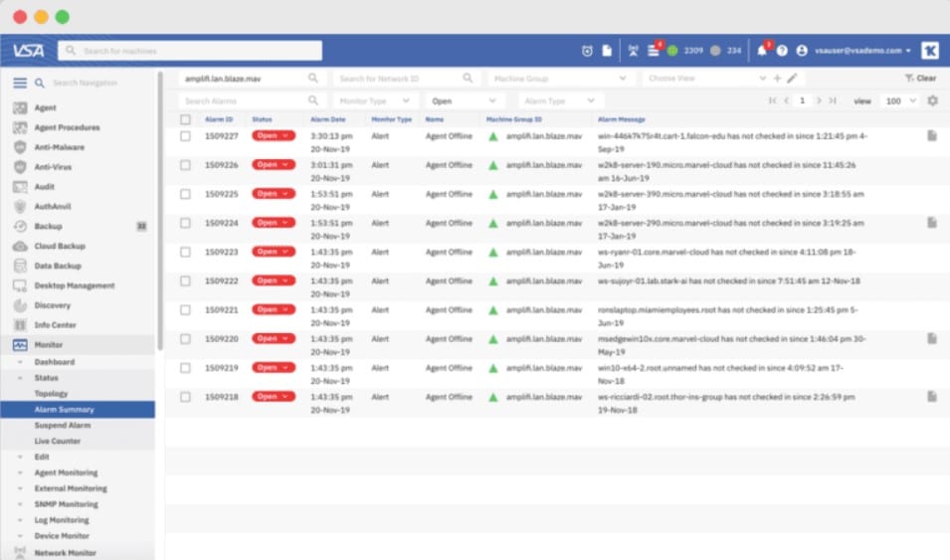Image resolution: width=950 pixels, height=560 pixels.
Task: Click the edit view pencil icon
Action: [x=792, y=79]
